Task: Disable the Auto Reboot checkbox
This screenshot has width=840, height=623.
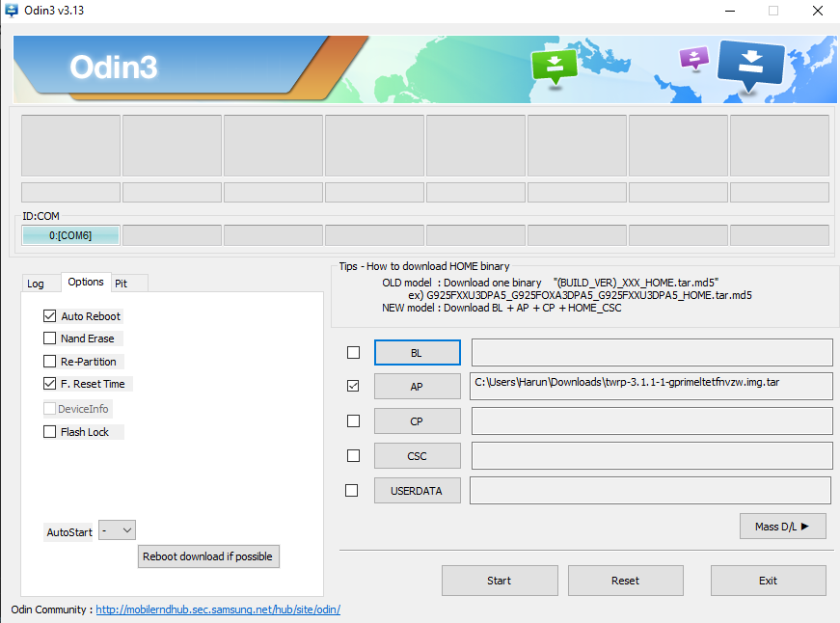Action: (49, 316)
